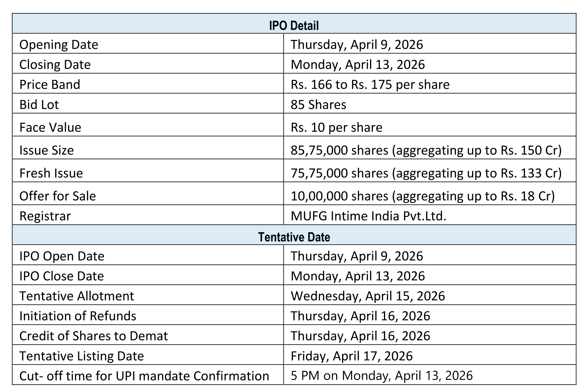
Task: Click the registrar name MUFG Intime India
Action: [368, 216]
